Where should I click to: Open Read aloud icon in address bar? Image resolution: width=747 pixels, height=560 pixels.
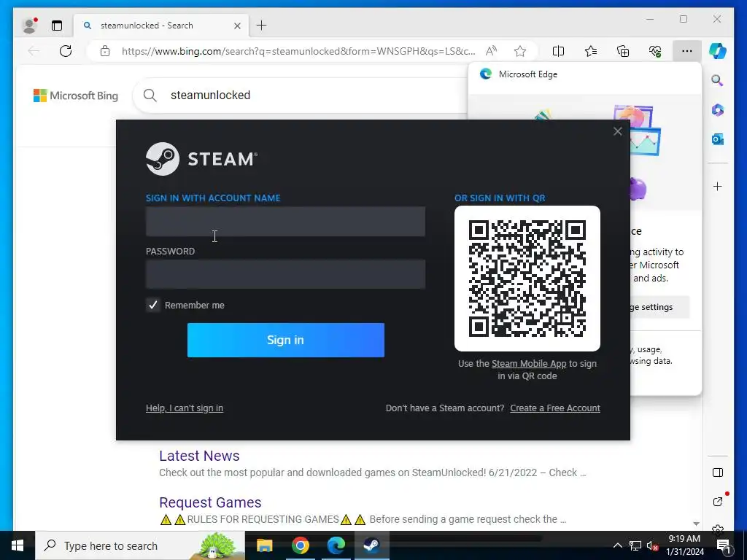click(491, 51)
